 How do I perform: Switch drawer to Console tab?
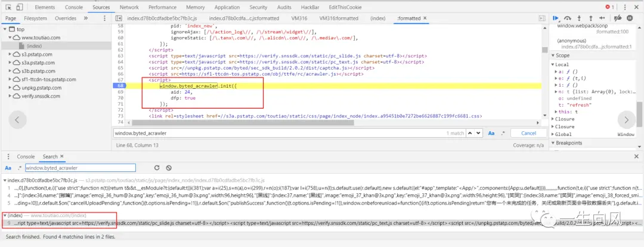pyautogui.click(x=26, y=156)
